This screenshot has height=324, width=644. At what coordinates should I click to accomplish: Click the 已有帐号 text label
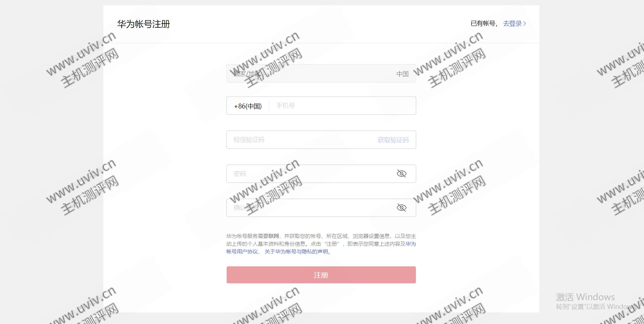click(483, 24)
